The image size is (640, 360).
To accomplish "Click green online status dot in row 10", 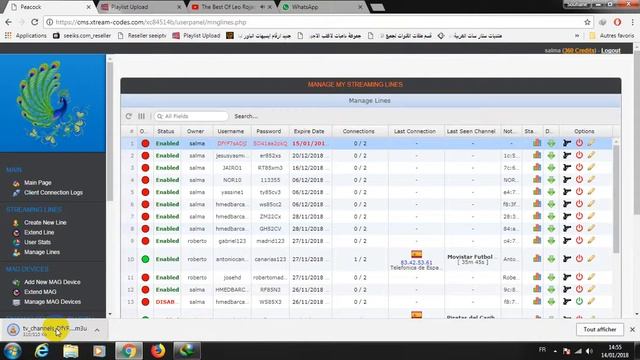I will pos(145,259).
